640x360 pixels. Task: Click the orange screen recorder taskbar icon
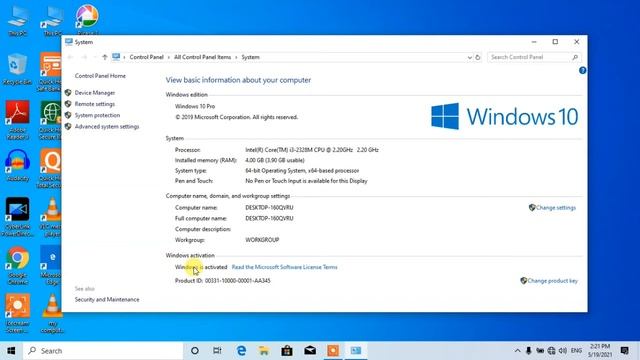[x=333, y=351]
